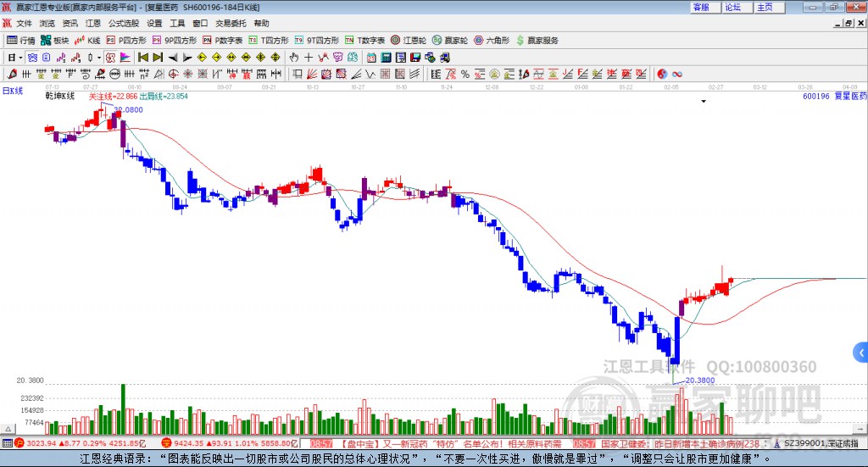Open the 江恩 menu
Screen dimensions: 868x467
93,23
